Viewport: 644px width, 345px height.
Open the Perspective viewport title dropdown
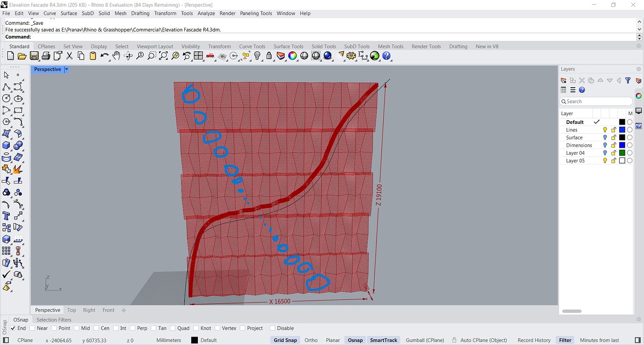click(x=66, y=69)
